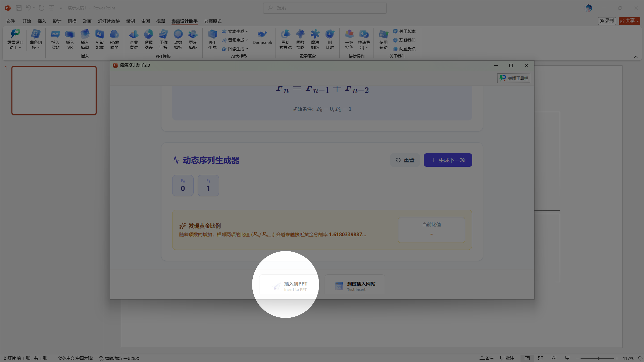
Task: Click the 更多模板 icon
Action: coord(193,40)
